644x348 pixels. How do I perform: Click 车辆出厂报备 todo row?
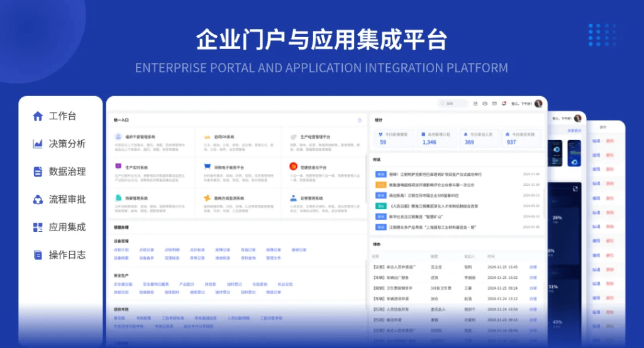point(456,278)
